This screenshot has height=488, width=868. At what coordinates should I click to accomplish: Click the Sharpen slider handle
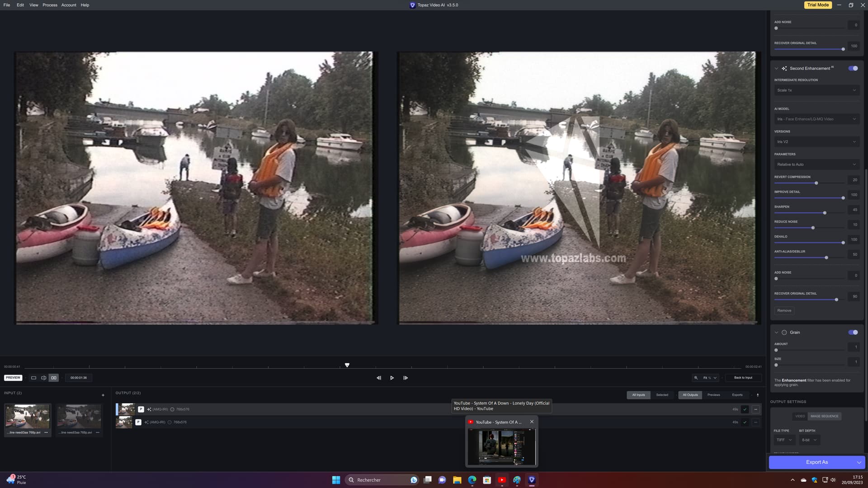click(825, 213)
